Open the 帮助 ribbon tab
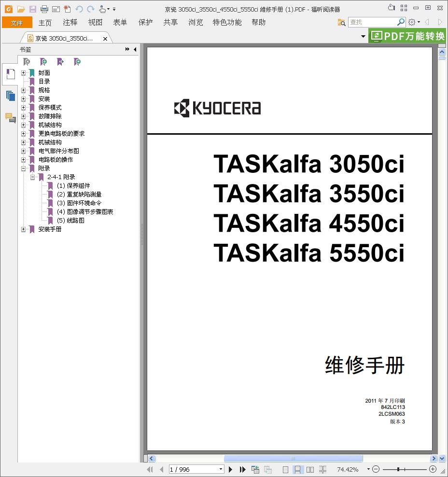This screenshot has height=477, width=448. (259, 23)
